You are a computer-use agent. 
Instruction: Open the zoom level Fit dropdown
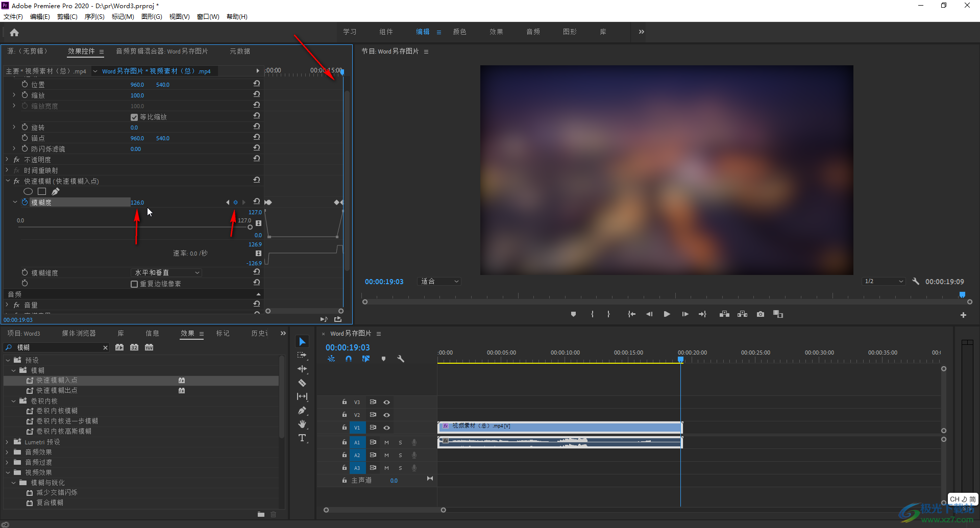[x=439, y=282]
